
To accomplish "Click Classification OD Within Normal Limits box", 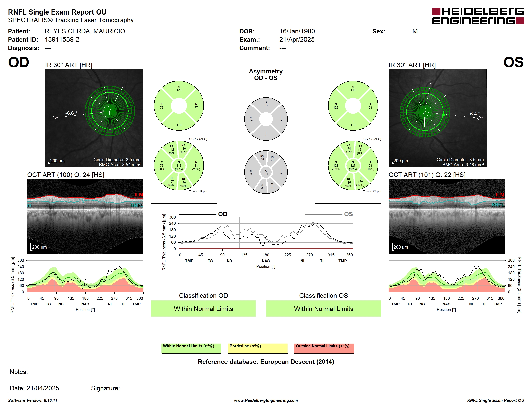I will click(203, 308).
